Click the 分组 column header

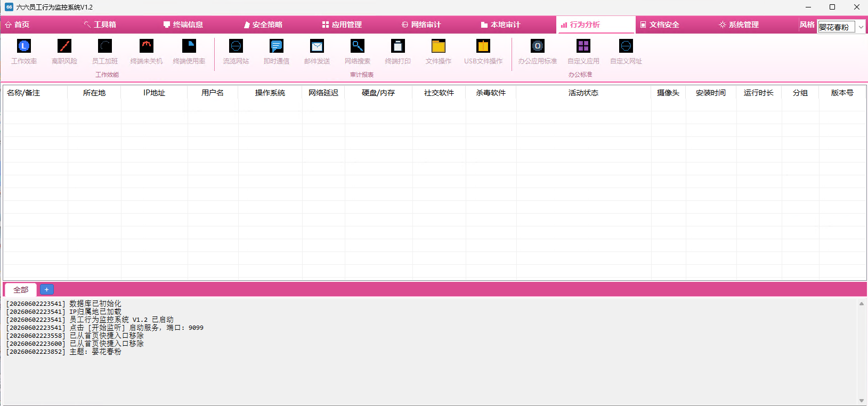(x=800, y=93)
